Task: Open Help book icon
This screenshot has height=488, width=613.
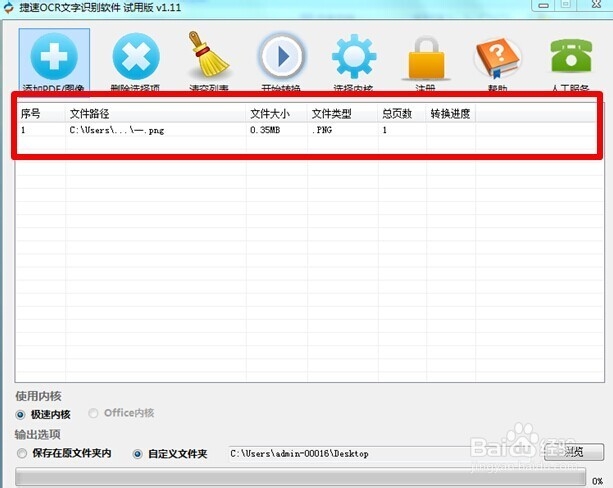Action: tap(497, 59)
